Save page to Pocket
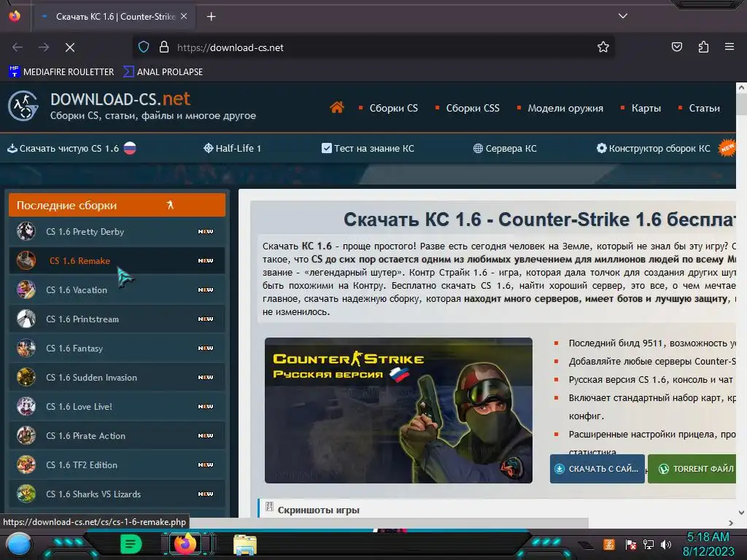This screenshot has width=747, height=560. tap(676, 47)
